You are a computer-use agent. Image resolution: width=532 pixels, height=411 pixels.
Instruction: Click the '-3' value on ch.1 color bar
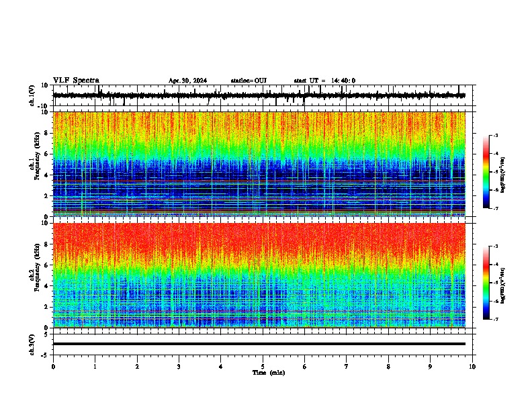[x=495, y=135]
